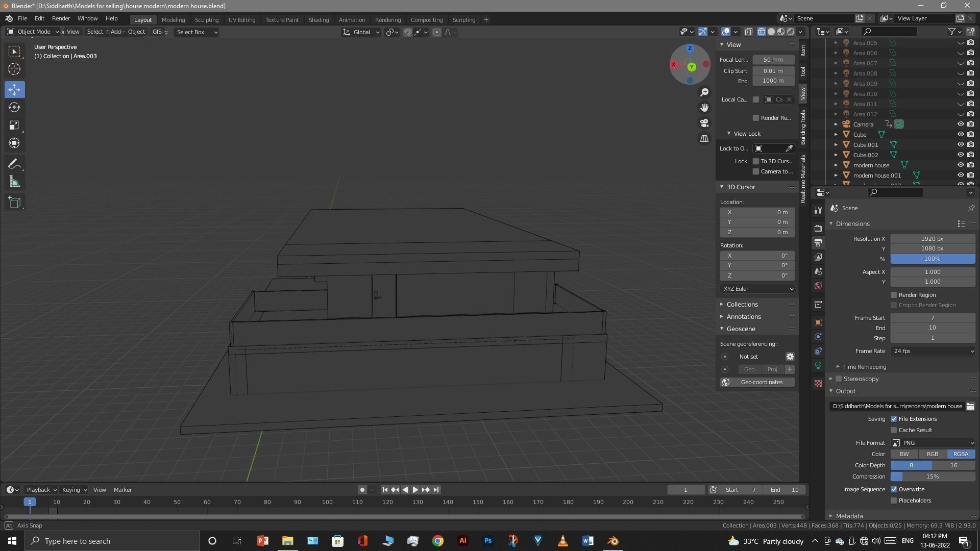980x551 pixels.
Task: Select BW color mode button
Action: pos(904,454)
